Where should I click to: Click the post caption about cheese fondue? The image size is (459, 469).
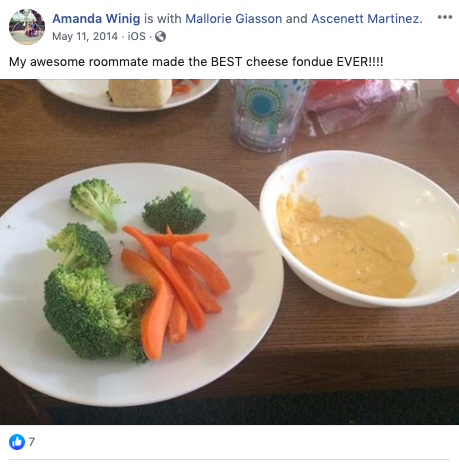[x=196, y=62]
